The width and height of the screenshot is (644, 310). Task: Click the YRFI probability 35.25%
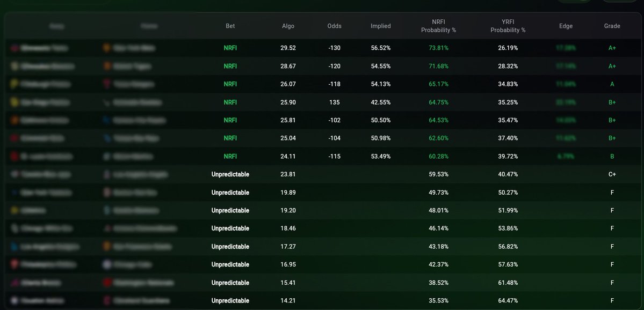click(x=508, y=102)
